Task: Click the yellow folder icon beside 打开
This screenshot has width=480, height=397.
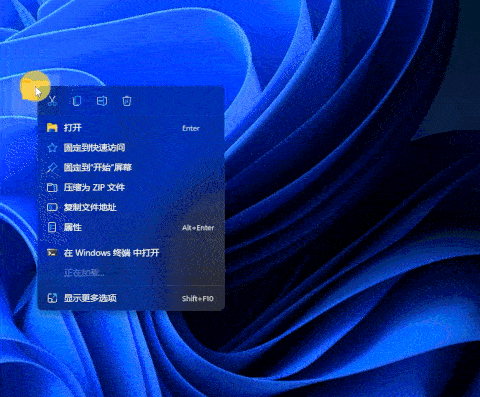Action: (x=52, y=128)
